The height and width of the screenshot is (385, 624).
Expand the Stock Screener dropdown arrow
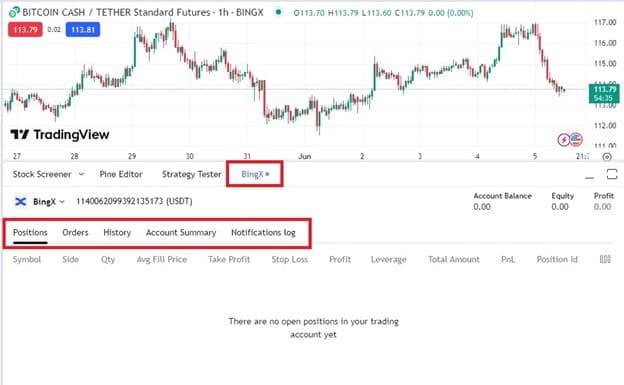(x=82, y=174)
